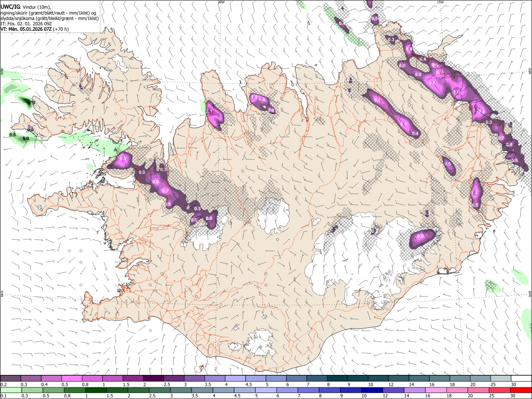Screen dimensions: 532x399
Task: Click the "0.2" label under upper color scale
Action: point(4,384)
